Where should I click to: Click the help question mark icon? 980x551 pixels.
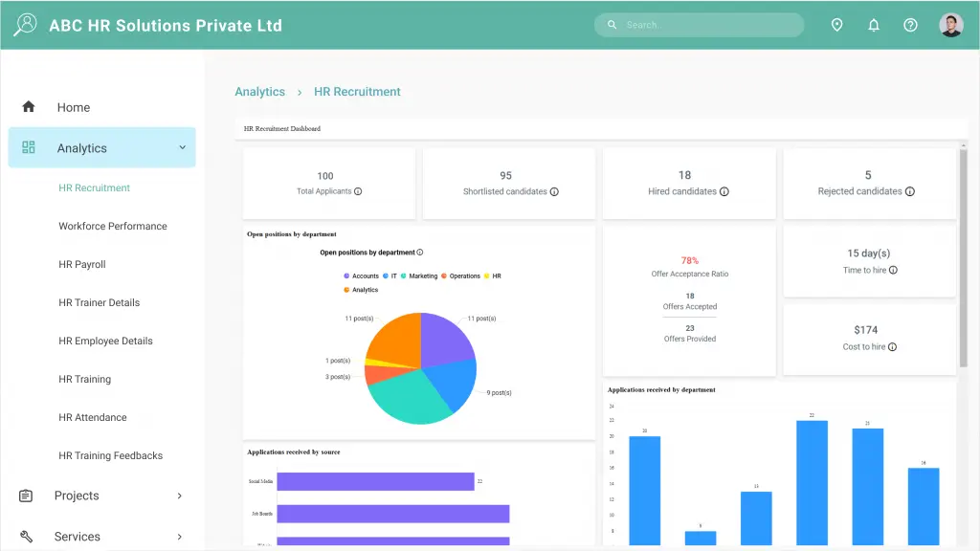click(910, 25)
